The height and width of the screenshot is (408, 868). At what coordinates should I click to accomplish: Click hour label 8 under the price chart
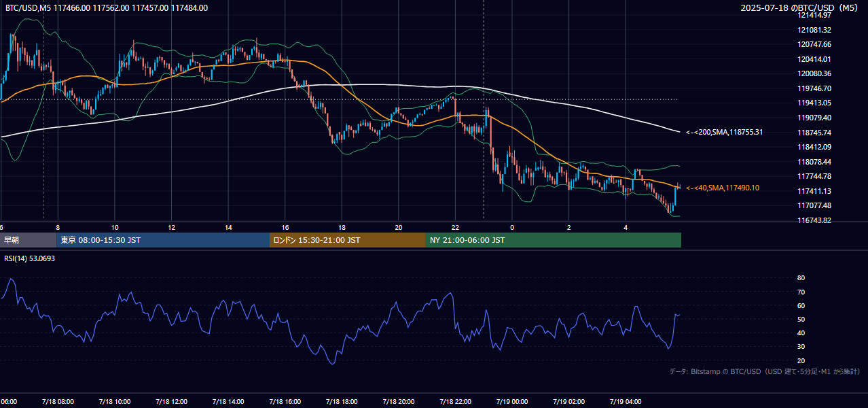[58, 228]
